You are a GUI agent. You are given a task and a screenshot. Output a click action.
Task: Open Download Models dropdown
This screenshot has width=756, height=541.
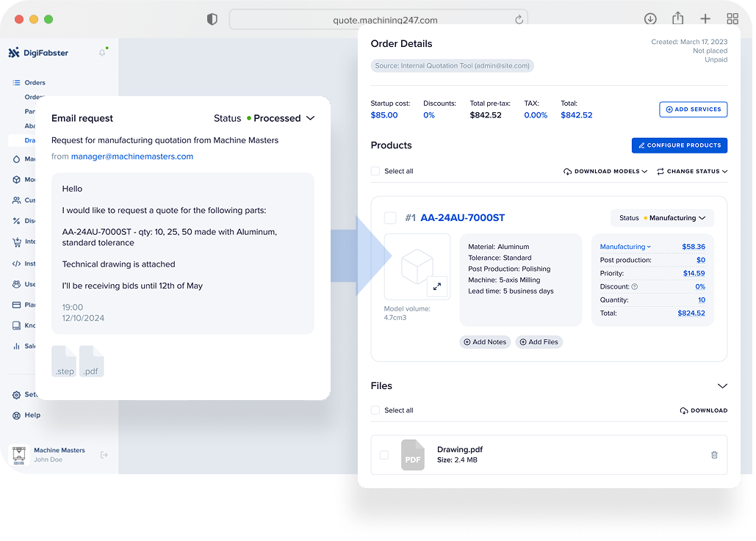coord(605,172)
